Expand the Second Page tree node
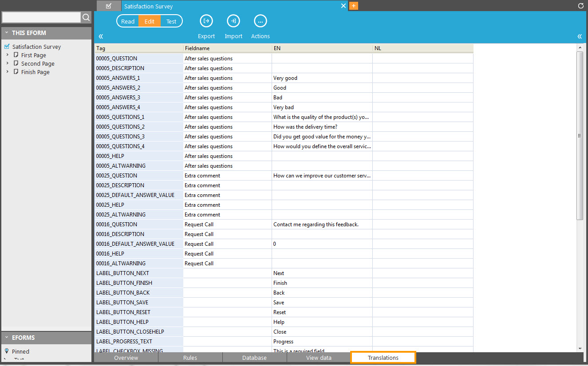Screen dimensions: 588x366 pos(8,63)
